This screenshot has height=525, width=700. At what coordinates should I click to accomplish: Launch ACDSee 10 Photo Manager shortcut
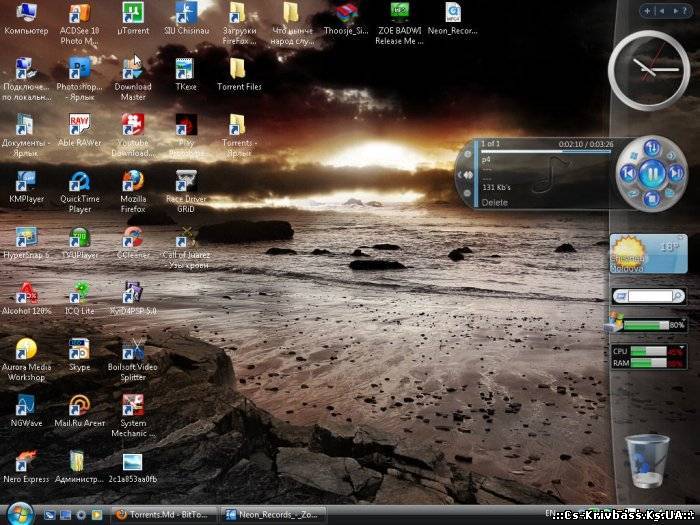coord(79,23)
